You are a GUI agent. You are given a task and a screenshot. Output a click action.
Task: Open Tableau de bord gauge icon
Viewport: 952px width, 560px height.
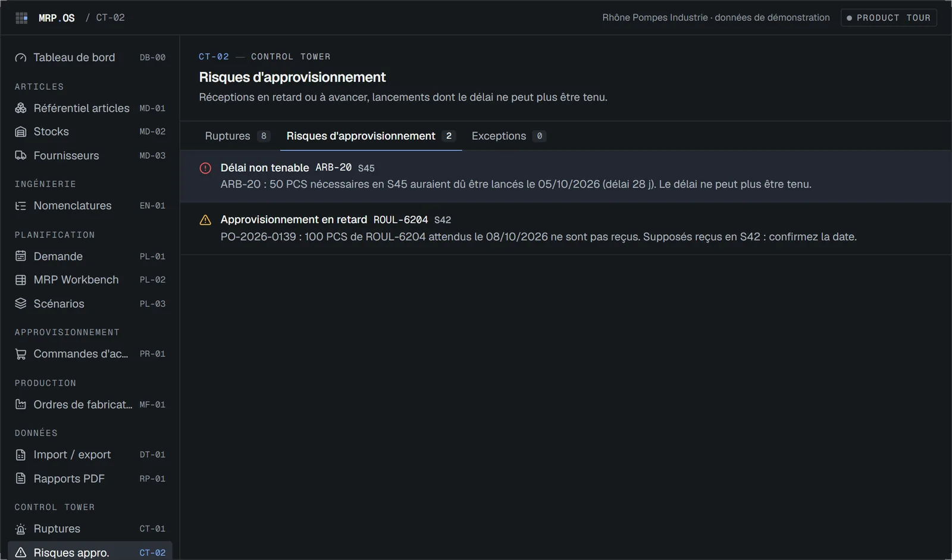(21, 58)
